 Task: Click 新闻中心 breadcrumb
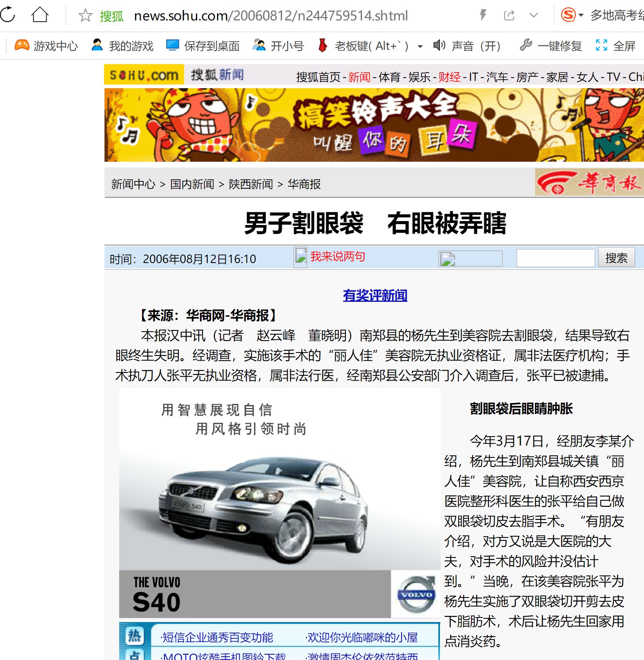133,184
